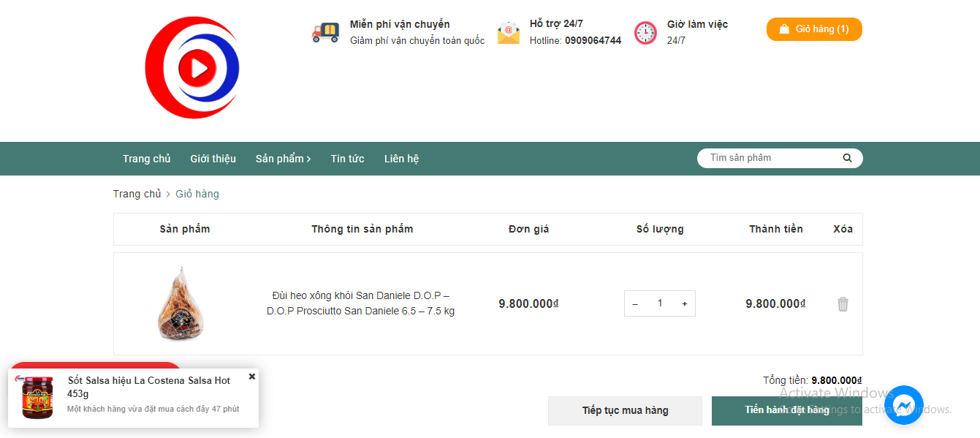The image size is (980, 438).
Task: Delete the San Daniele ham with trash icon
Action: [x=843, y=304]
